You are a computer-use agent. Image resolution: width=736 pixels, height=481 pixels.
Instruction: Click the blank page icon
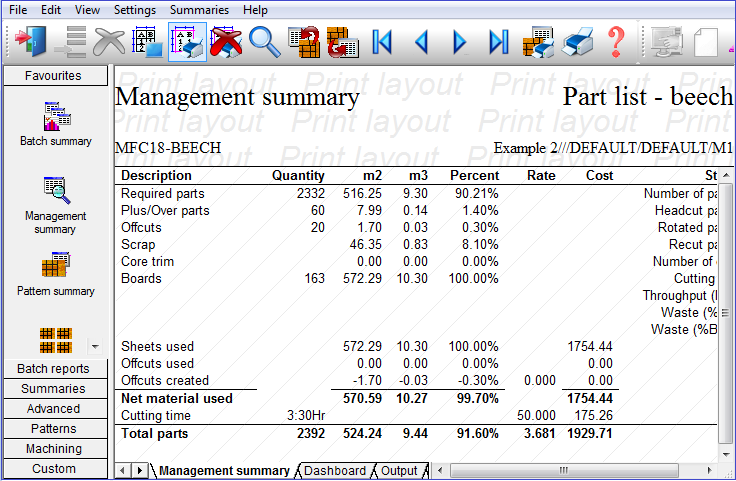706,42
